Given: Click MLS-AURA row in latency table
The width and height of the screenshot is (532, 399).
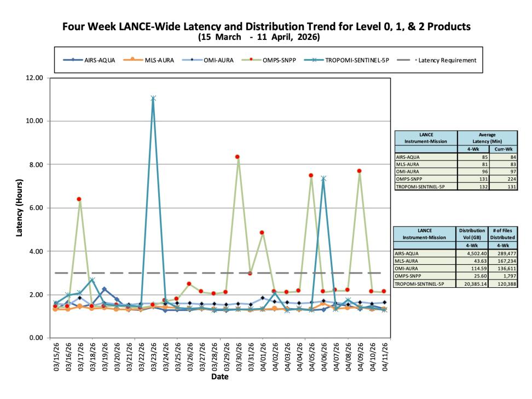Looking at the screenshot, I should 456,164.
